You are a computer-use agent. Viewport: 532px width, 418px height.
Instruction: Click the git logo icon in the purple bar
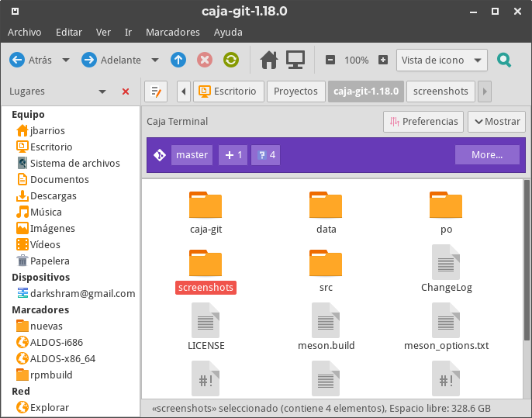(160, 155)
